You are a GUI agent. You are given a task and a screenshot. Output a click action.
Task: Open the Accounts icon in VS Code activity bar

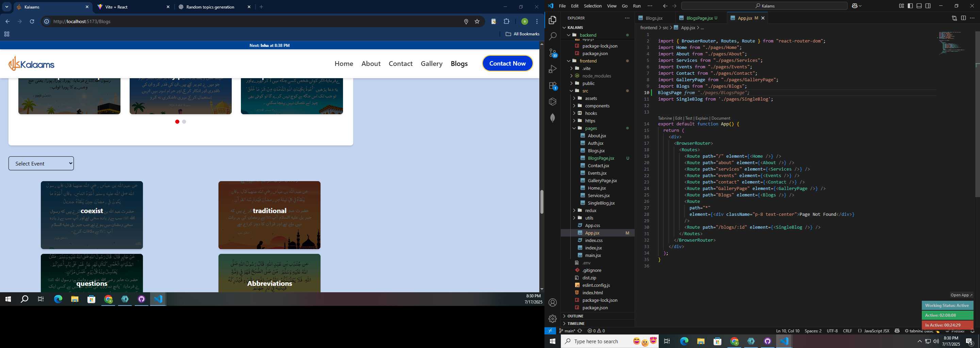552,302
